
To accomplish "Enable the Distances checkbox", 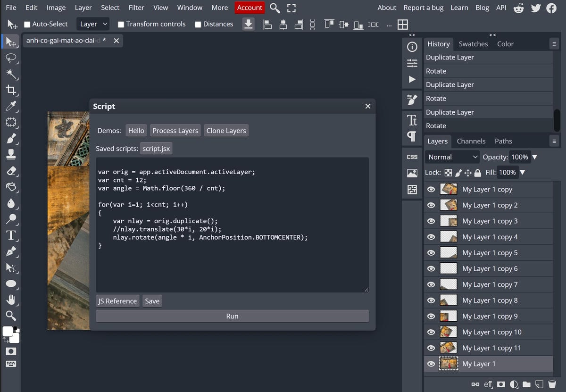I will tap(198, 24).
